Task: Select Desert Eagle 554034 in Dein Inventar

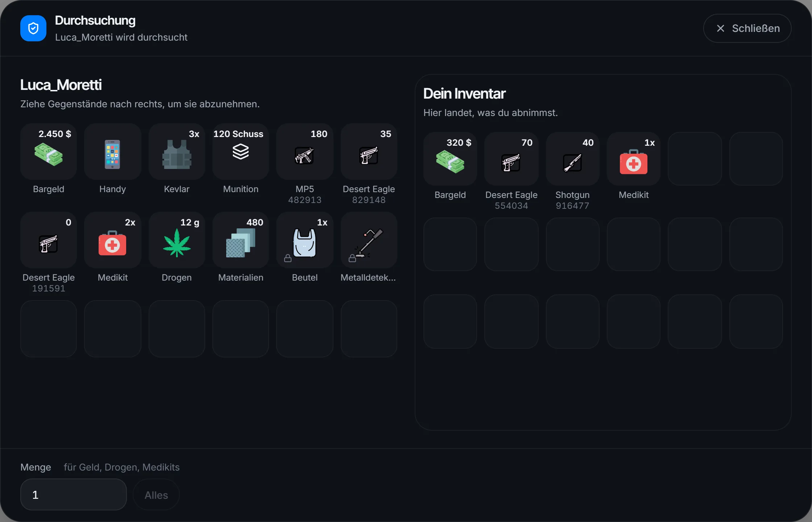Action: [x=511, y=159]
